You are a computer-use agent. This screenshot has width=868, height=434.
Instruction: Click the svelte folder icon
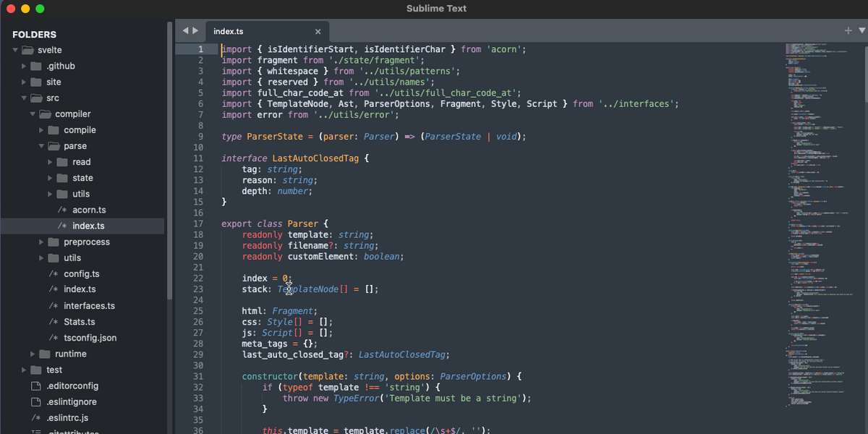tap(28, 51)
